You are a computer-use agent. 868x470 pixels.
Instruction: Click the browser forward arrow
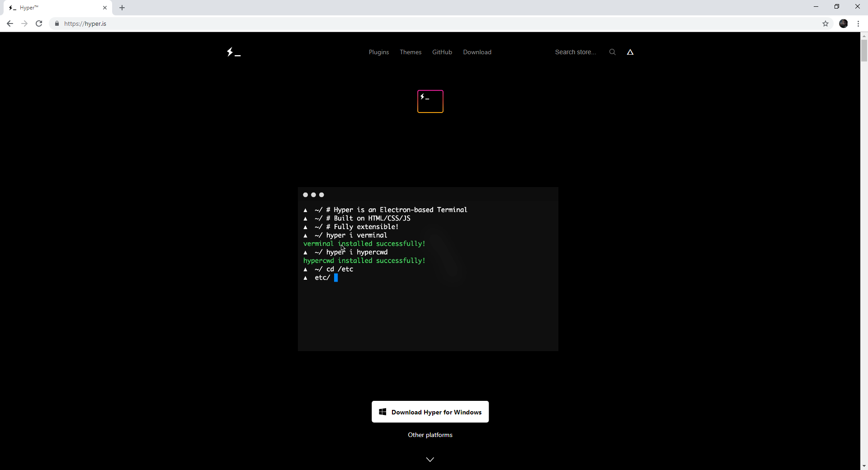[24, 23]
